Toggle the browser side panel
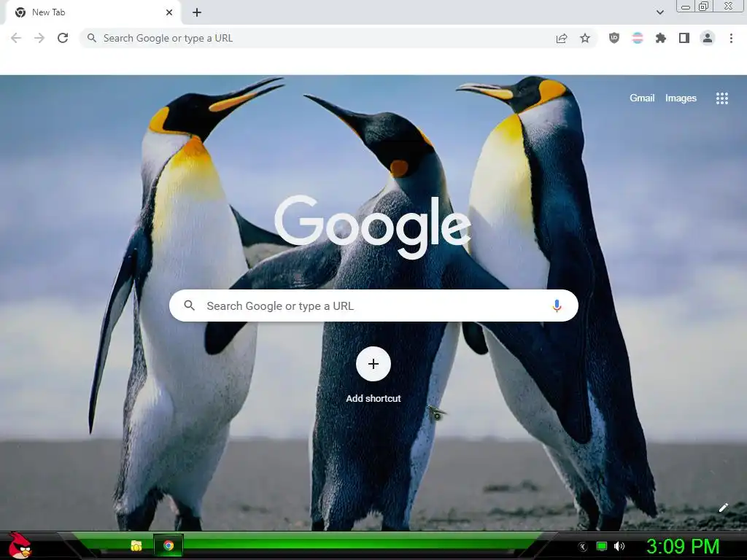 (684, 38)
